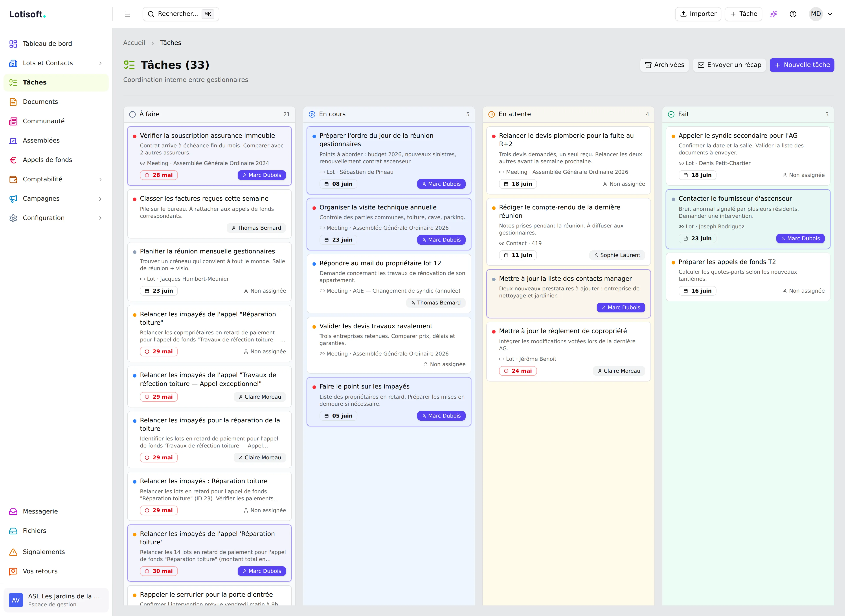Viewport: 845px width, 616px height.
Task: Click the 24 mai overdue date badge
Action: click(x=518, y=371)
